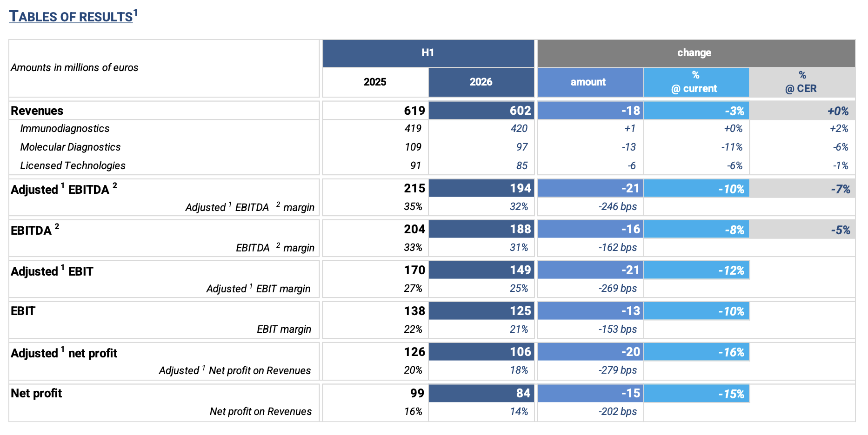Image resolution: width=868 pixels, height=435 pixels.
Task: Click the 97 value for Molecular Diagnostics
Action: tap(522, 147)
